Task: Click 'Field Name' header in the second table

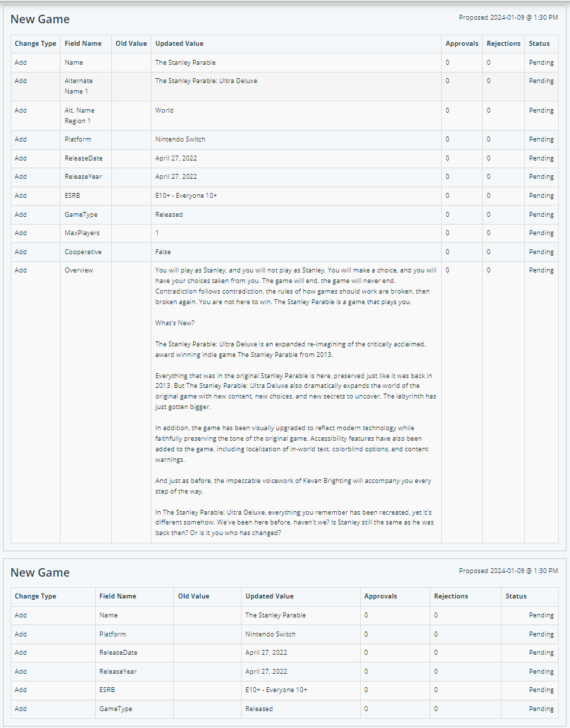Action: [x=118, y=596]
